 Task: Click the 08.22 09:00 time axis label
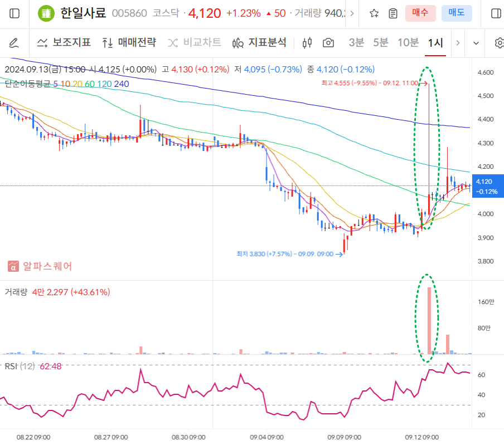(x=33, y=437)
